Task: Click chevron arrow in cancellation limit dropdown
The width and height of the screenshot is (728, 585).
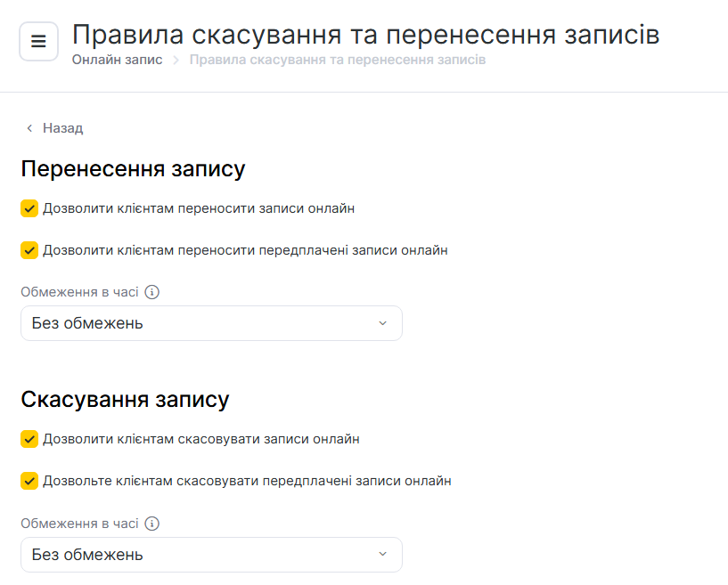Action: click(x=383, y=555)
